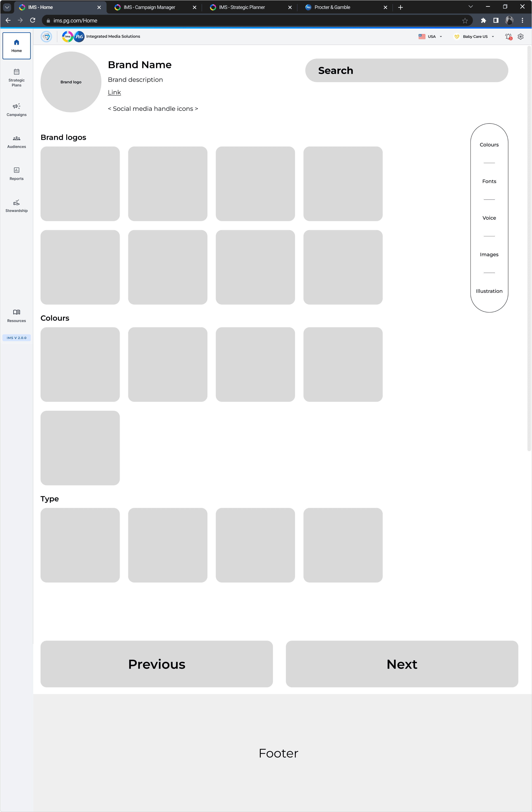Select the first Colours swatch tile
This screenshot has height=812, width=532.
click(x=80, y=364)
